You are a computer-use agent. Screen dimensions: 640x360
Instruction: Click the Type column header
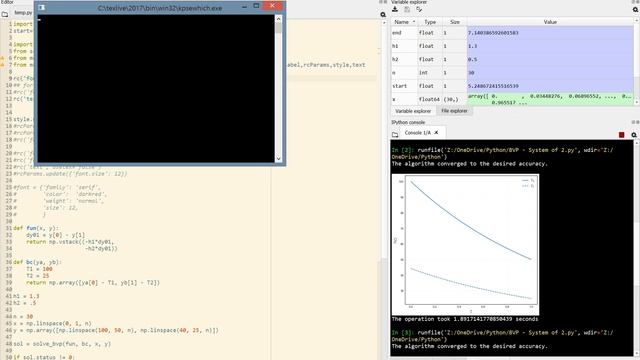coord(430,22)
